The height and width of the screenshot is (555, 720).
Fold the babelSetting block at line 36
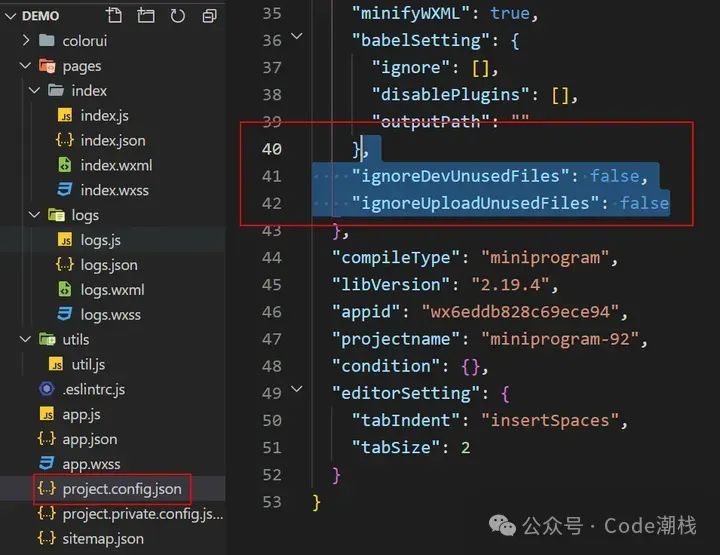tap(297, 36)
